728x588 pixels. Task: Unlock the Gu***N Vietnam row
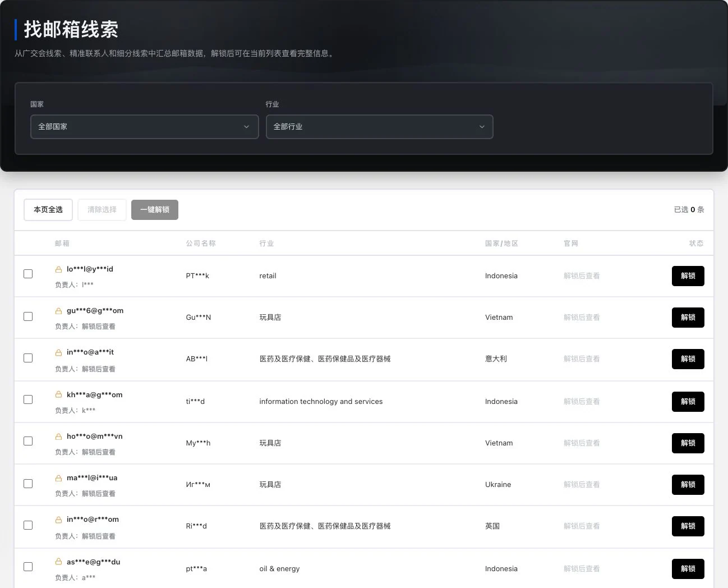(x=688, y=318)
